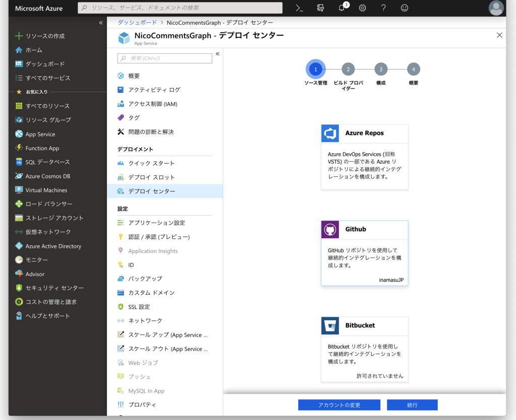This screenshot has height=420, width=516.
Task: Click the global search box in top bar
Action: click(x=180, y=8)
